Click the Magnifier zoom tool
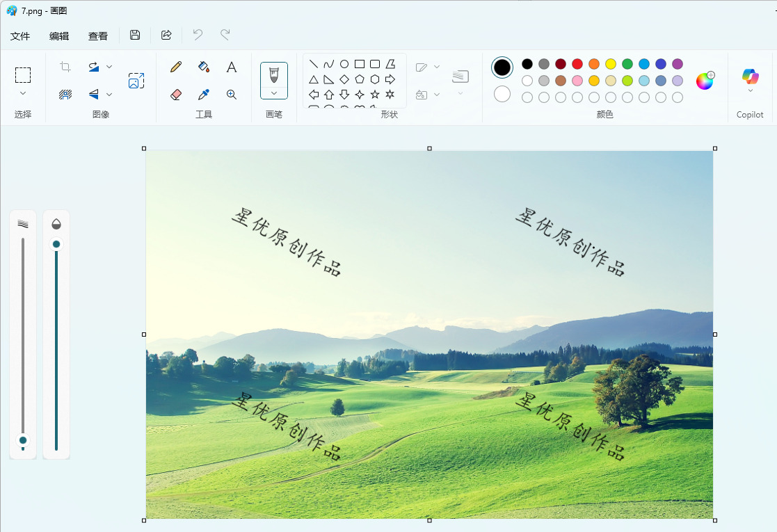The width and height of the screenshot is (777, 532). (x=232, y=94)
